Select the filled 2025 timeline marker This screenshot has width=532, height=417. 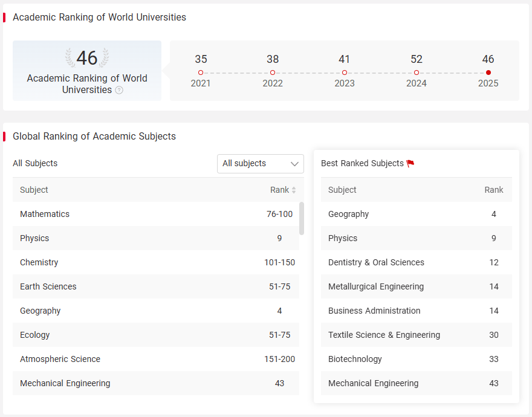(x=488, y=73)
